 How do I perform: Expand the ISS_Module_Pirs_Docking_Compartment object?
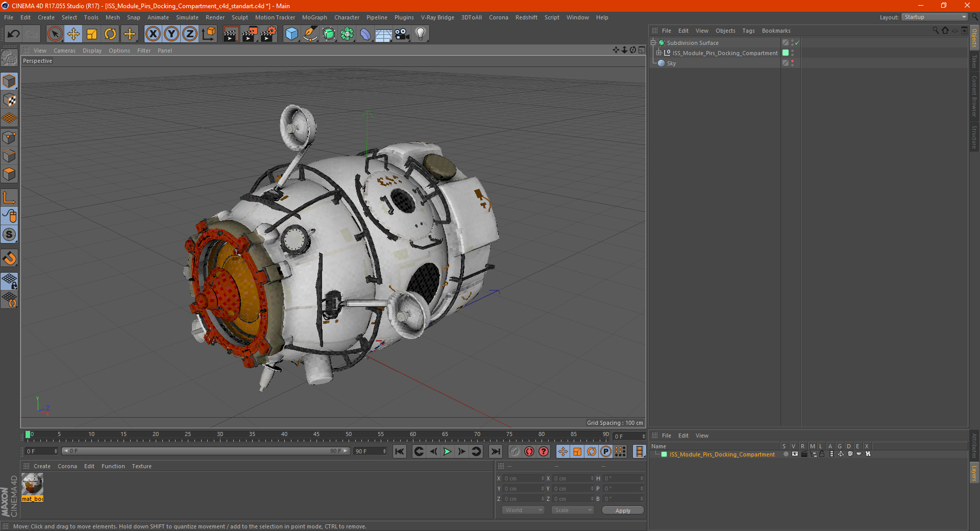tap(658, 53)
